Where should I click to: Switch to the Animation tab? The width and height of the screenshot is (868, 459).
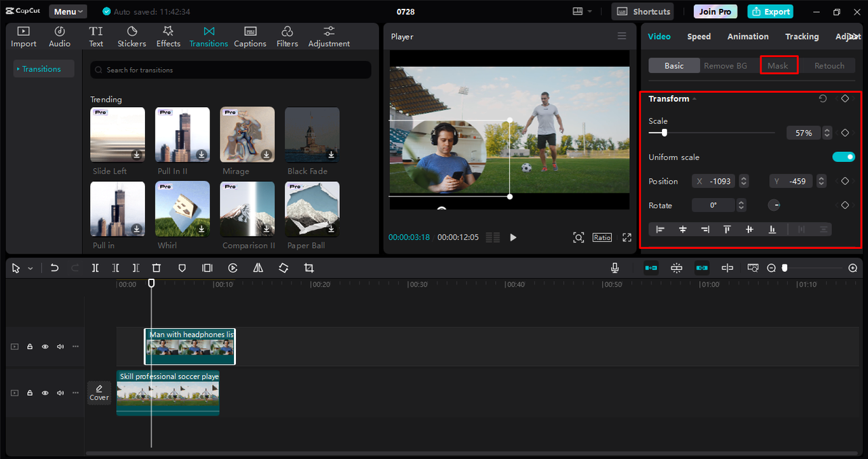click(748, 37)
